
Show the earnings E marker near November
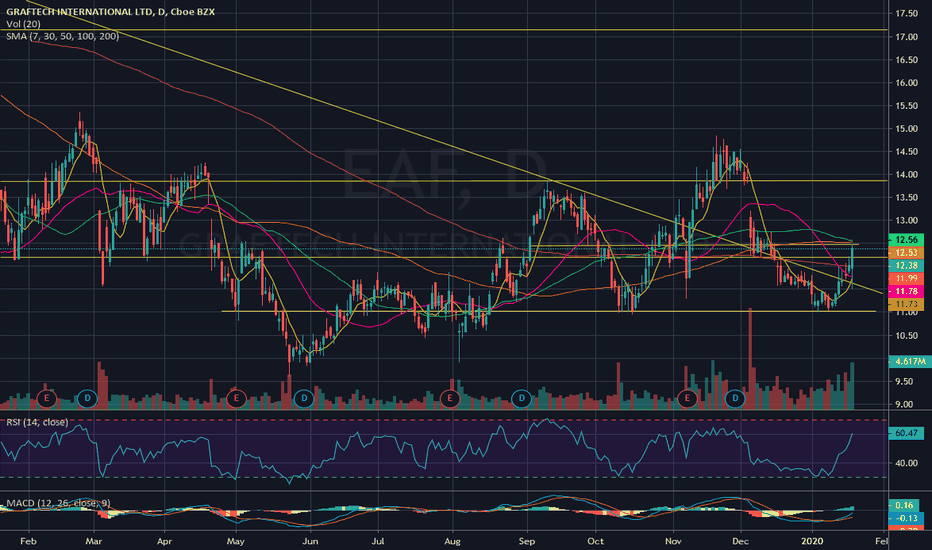pos(688,398)
